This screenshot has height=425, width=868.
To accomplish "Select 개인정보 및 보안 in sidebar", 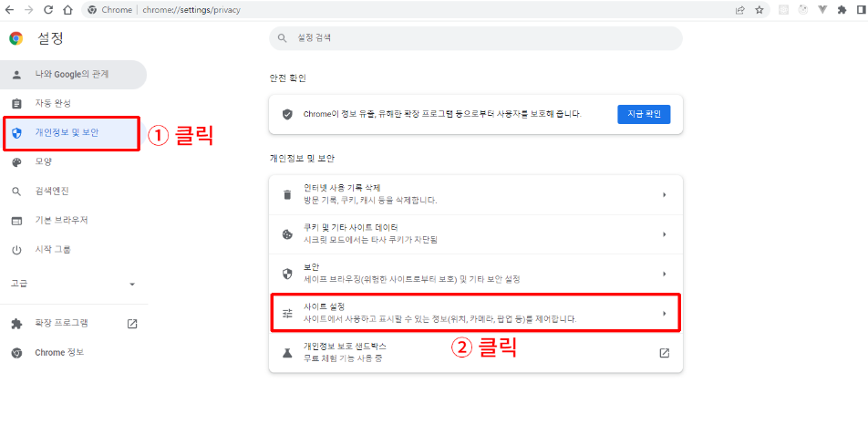I will coord(71,133).
